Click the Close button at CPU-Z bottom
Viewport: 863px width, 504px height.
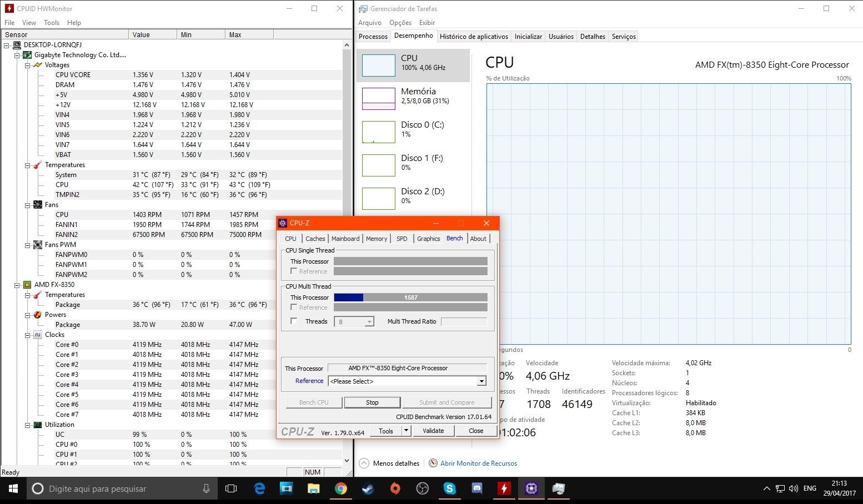[476, 431]
